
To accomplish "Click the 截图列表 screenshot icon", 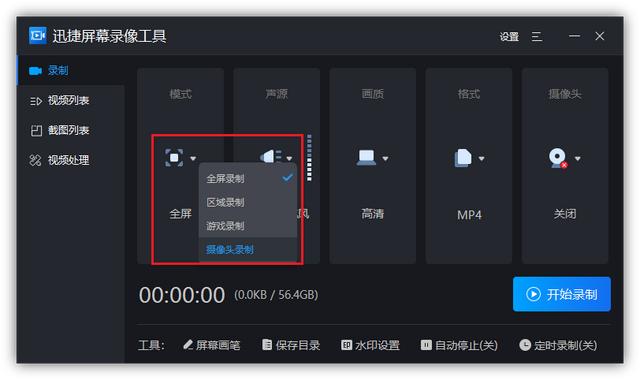I will pos(36,131).
